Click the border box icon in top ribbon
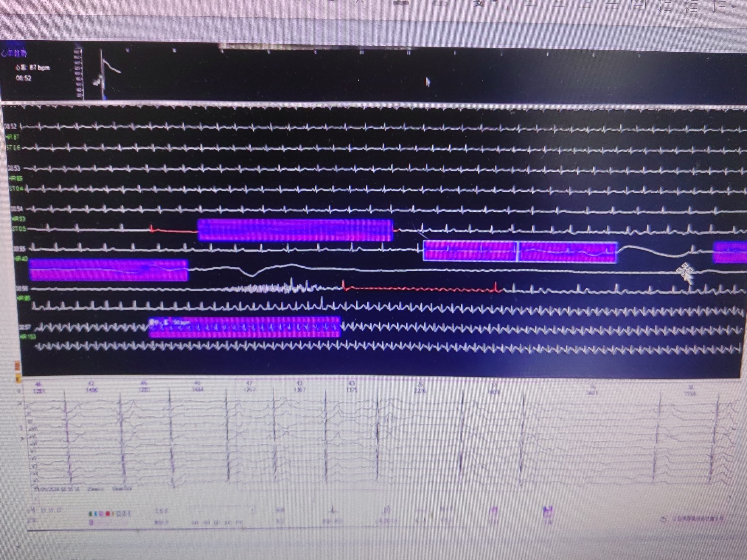The height and width of the screenshot is (560, 747). [638, 5]
